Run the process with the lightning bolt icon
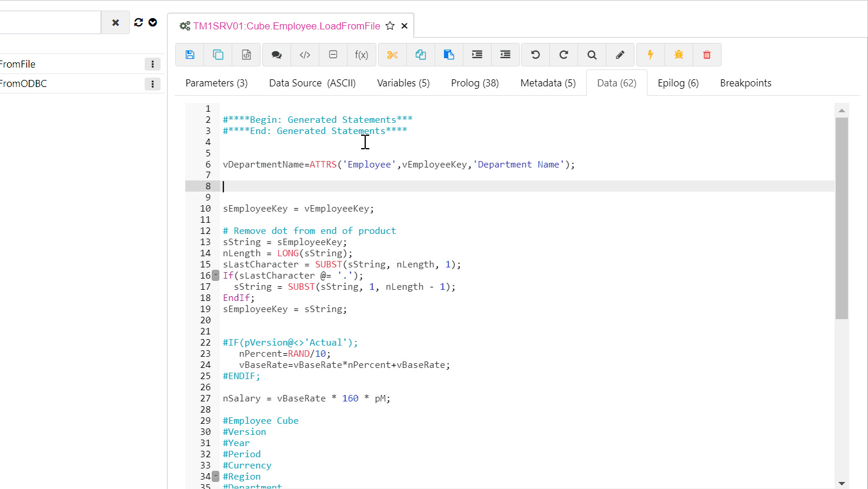Screen dimensions: 868x489 click(650, 54)
